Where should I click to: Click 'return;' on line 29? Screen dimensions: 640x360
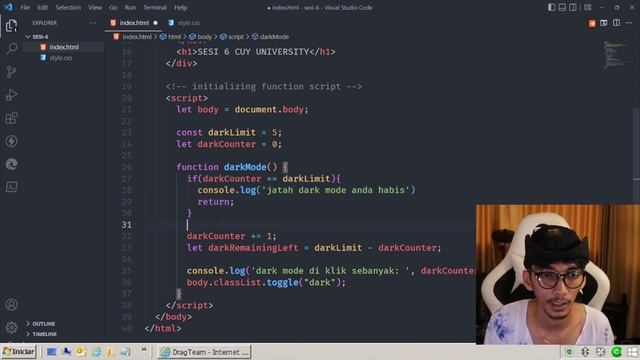(216, 202)
